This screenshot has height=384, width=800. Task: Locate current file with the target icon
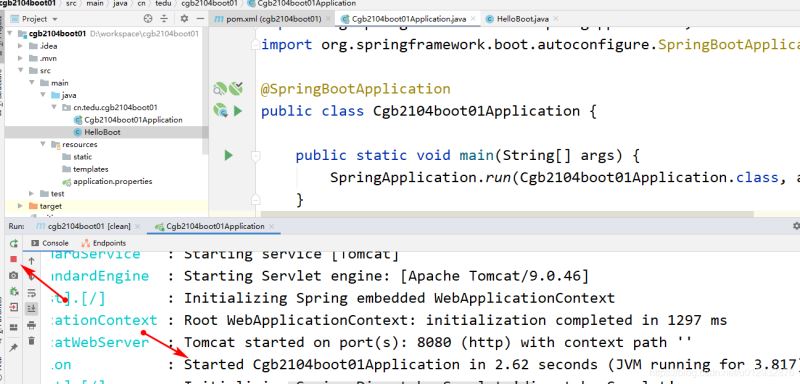click(148, 19)
